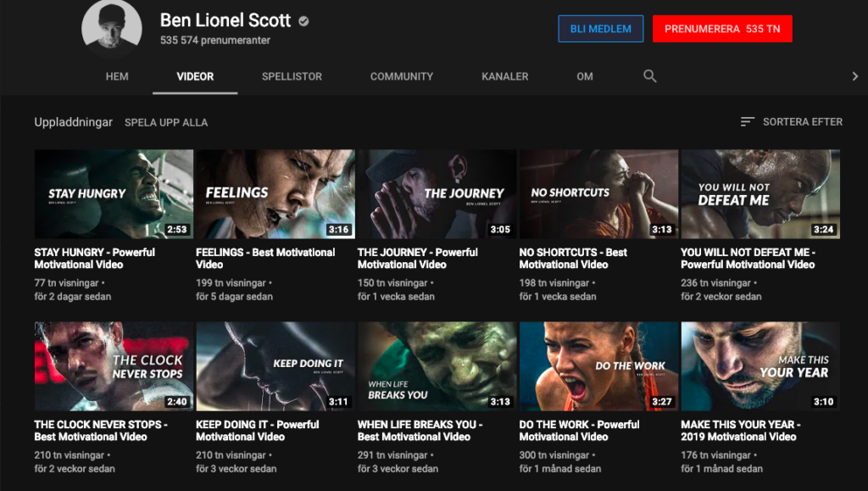Screen dimensions: 868x491
Task: Open WHEN LIFE BREAKS YOU thumbnail
Action: coord(437,366)
